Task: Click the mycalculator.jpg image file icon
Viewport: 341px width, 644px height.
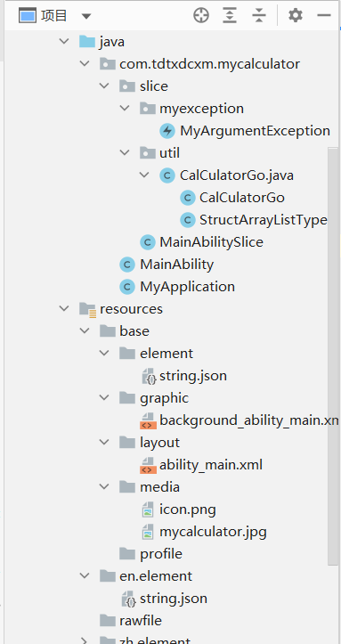Action: tap(147, 533)
